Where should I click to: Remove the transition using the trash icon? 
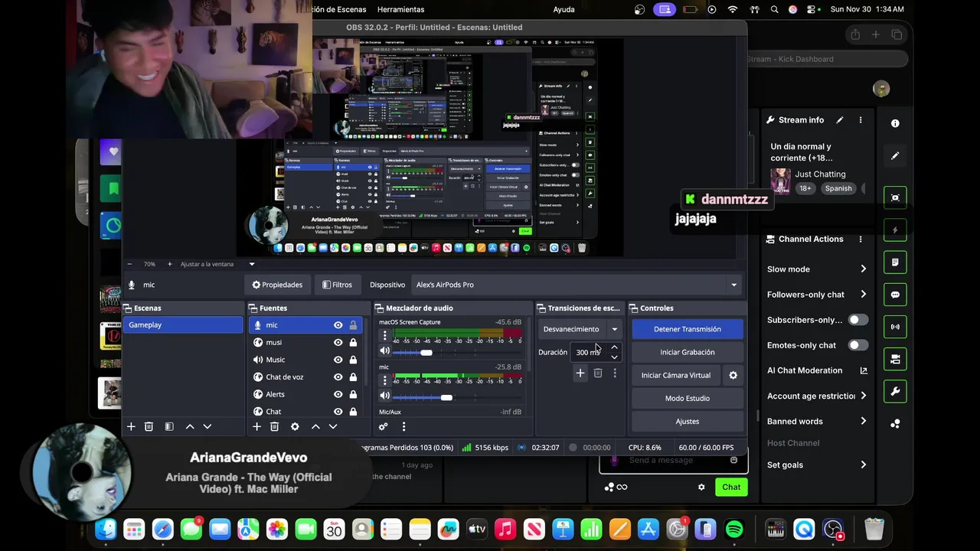[598, 373]
